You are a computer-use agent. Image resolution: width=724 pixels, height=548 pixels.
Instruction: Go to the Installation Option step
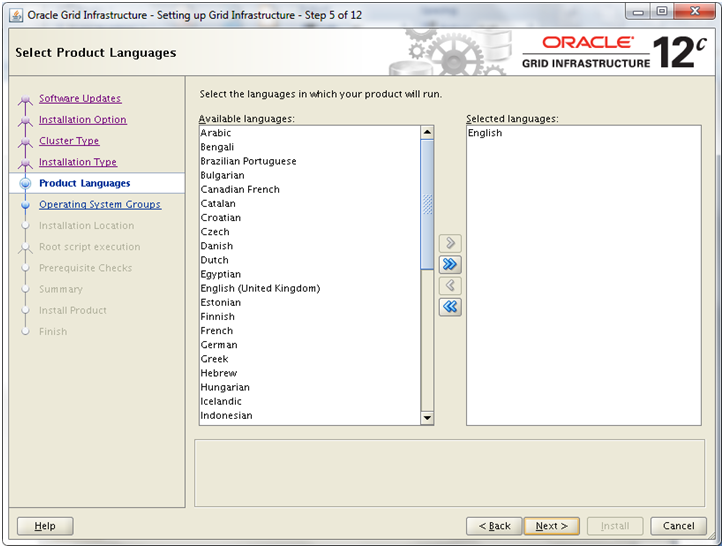click(x=82, y=120)
